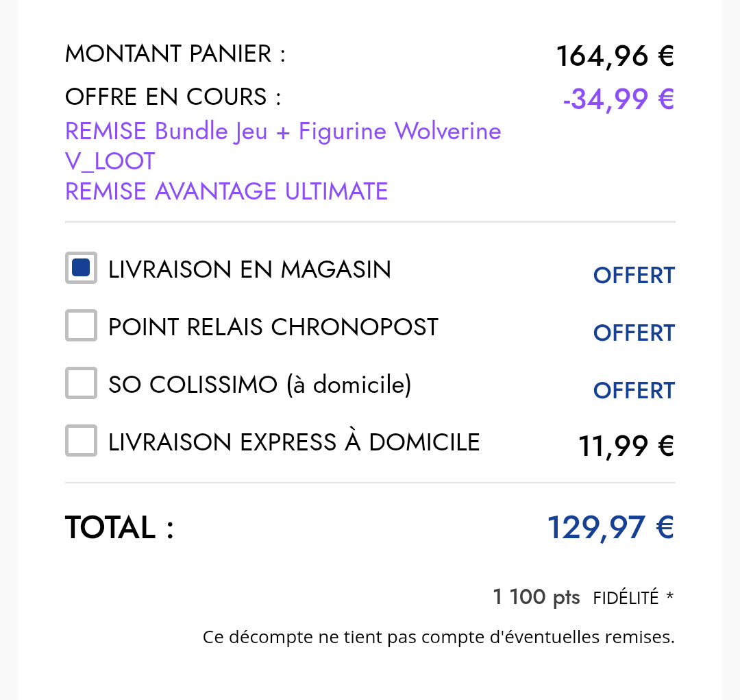The height and width of the screenshot is (700, 740).
Task: Click the -34,99 € discount amount
Action: point(619,99)
